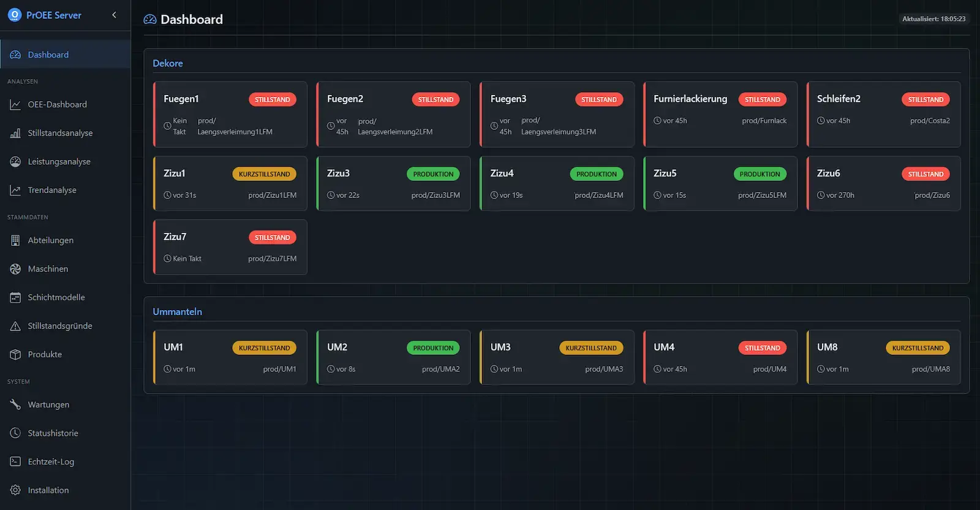Click the clock icon on UM2 card
Image resolution: width=980 pixels, height=510 pixels.
pyautogui.click(x=331, y=369)
